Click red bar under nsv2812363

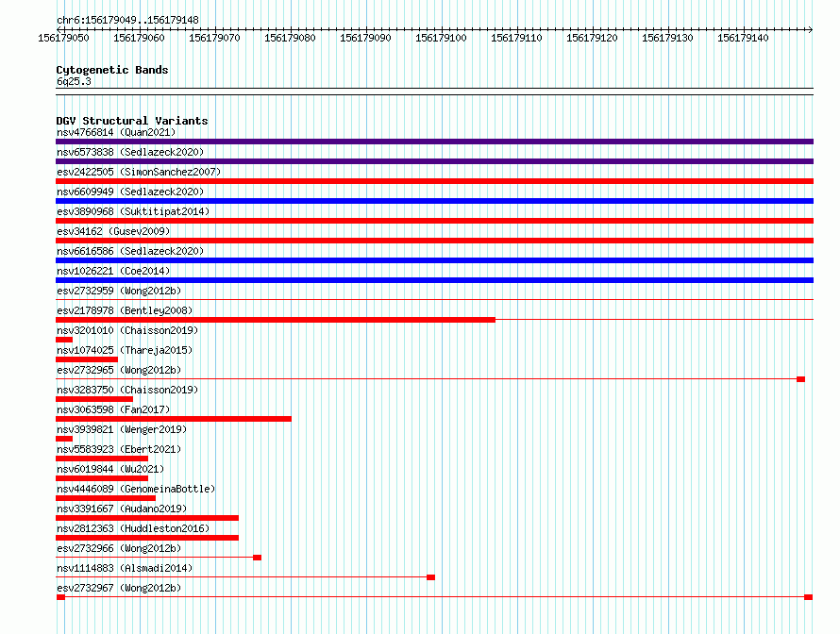(147, 538)
